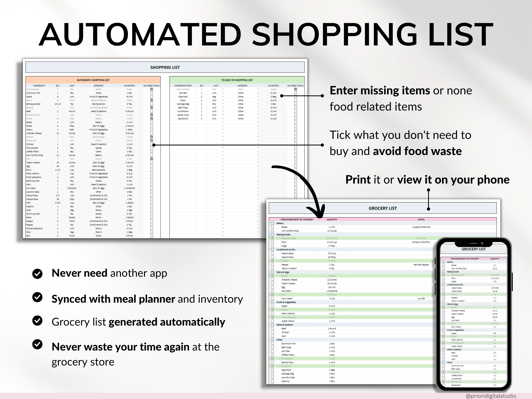Image resolution: width=532 pixels, height=399 pixels.
Task: Tick the Apple checkbox under Fruits & Vegetables
Action: point(272,306)
